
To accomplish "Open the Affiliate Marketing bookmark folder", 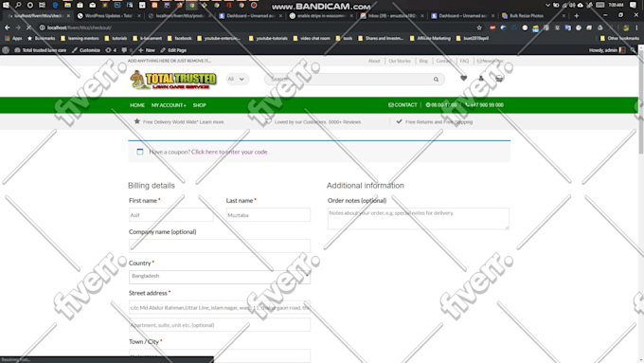I will (x=430, y=38).
